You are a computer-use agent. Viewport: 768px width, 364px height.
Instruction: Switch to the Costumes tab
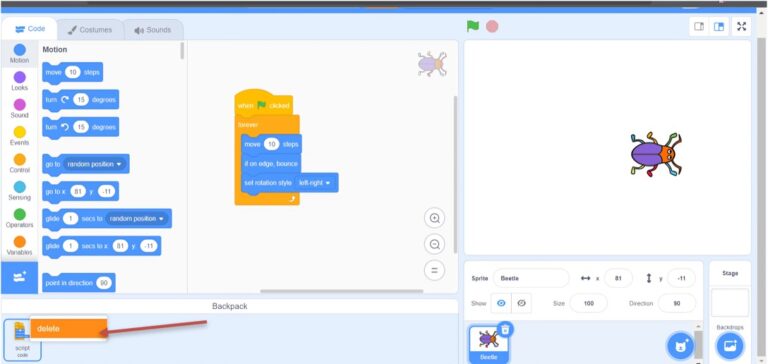tap(90, 30)
